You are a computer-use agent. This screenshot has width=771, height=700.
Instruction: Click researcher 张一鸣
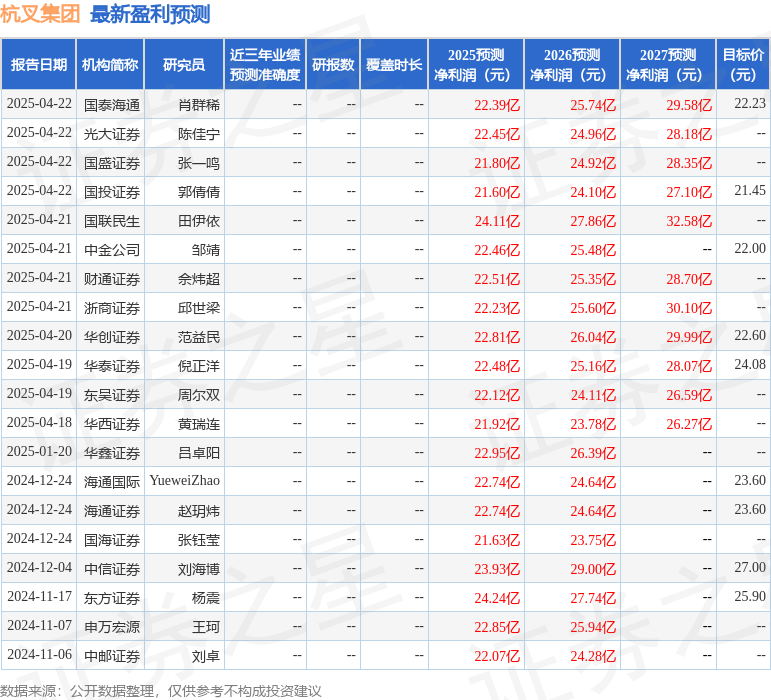(199, 163)
